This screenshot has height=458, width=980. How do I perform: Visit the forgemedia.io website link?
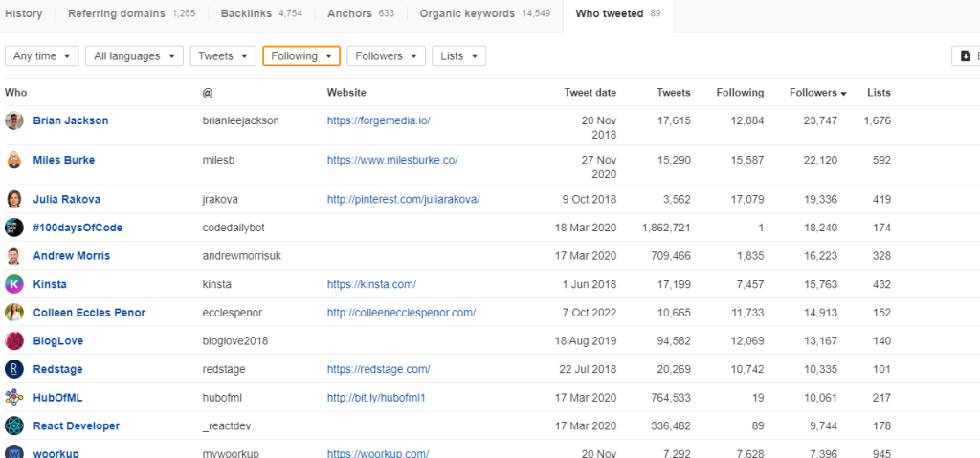tap(379, 120)
